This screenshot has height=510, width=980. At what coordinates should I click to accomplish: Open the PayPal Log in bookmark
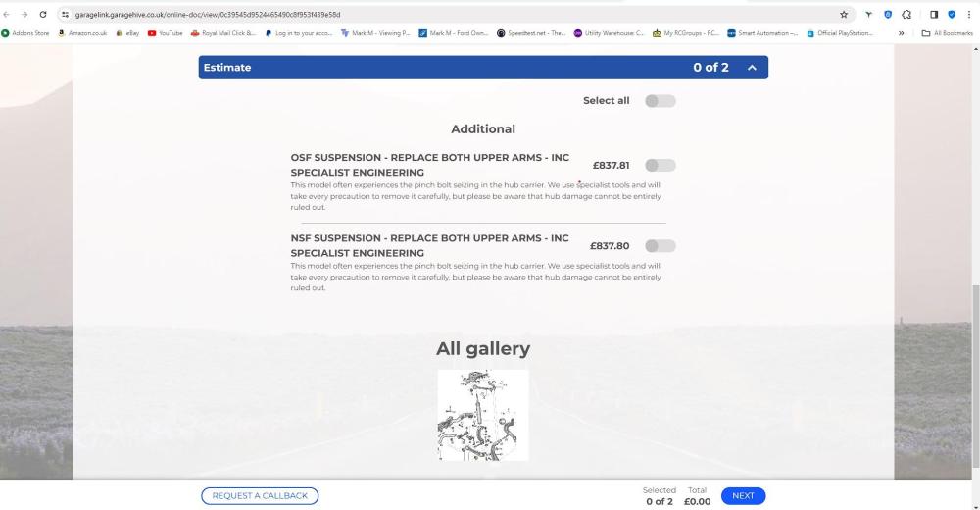coord(299,33)
